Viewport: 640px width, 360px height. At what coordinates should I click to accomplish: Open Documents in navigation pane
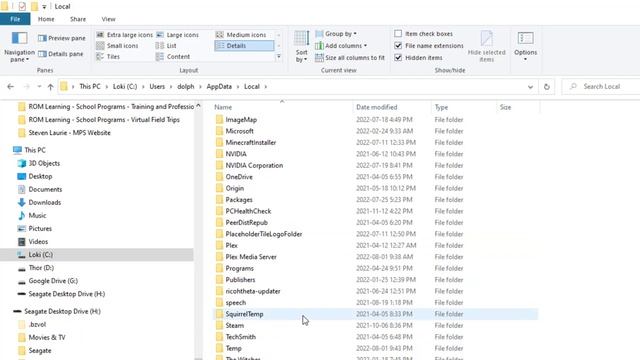coord(45,189)
